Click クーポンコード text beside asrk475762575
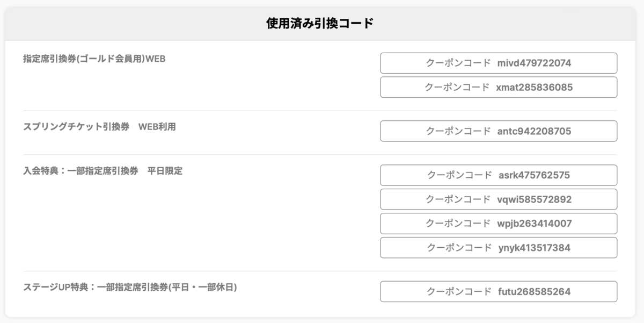This screenshot has height=323, width=644. (459, 175)
